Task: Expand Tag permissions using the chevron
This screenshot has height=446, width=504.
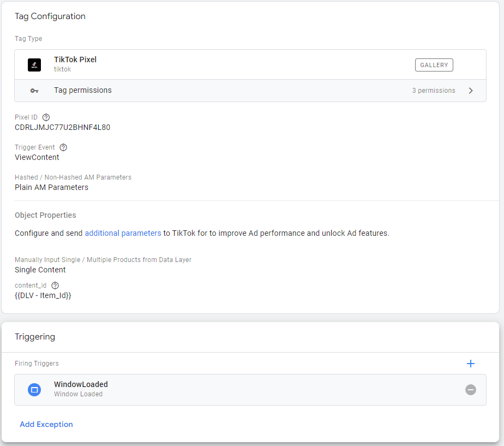Action: [470, 90]
